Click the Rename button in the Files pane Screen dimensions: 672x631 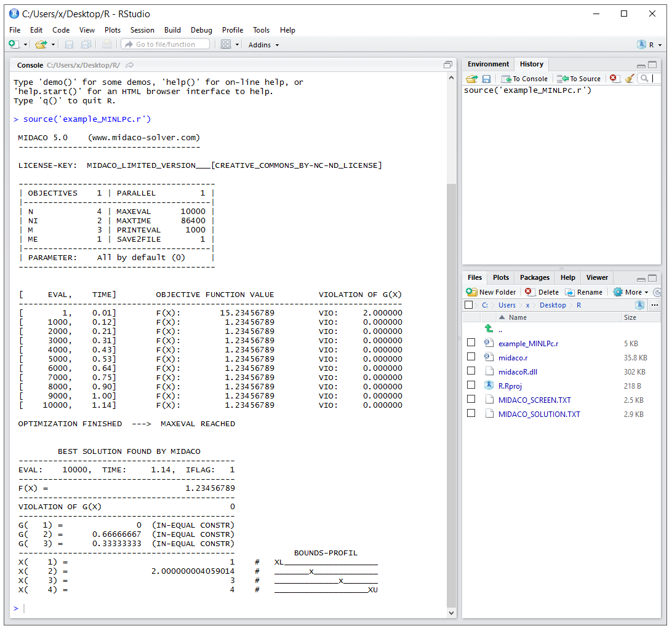click(584, 292)
